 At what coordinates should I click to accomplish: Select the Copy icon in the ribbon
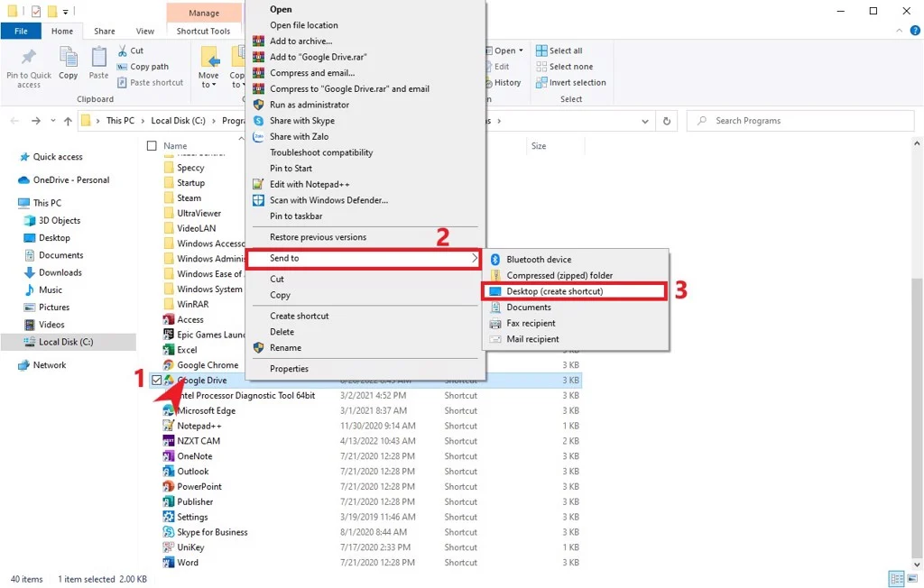coord(68,61)
